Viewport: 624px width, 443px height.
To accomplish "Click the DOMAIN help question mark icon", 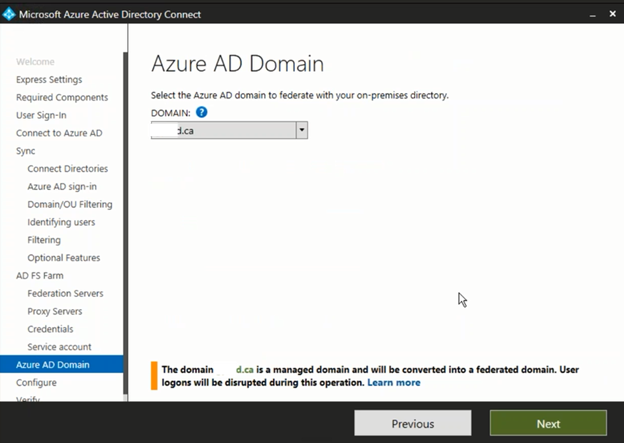I will [202, 113].
